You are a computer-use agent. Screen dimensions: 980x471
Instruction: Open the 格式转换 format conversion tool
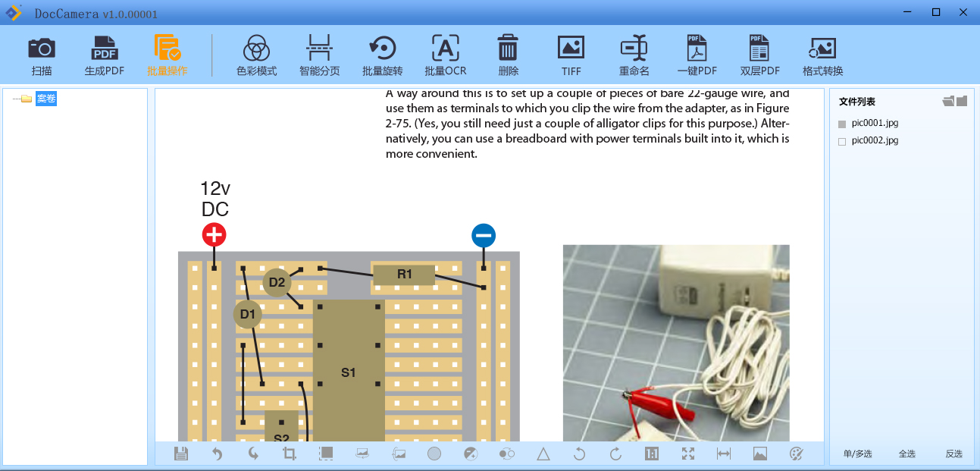822,55
